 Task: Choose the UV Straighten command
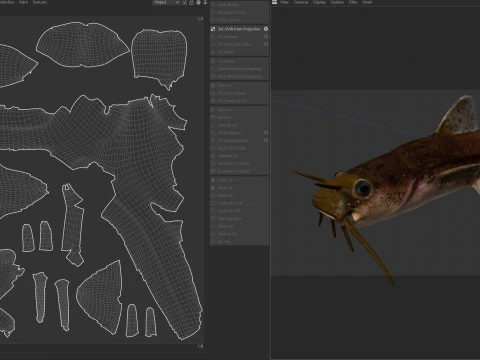coord(230,133)
